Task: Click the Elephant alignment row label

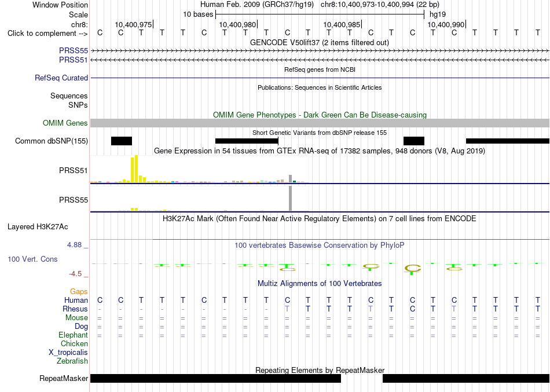Action: click(73, 335)
